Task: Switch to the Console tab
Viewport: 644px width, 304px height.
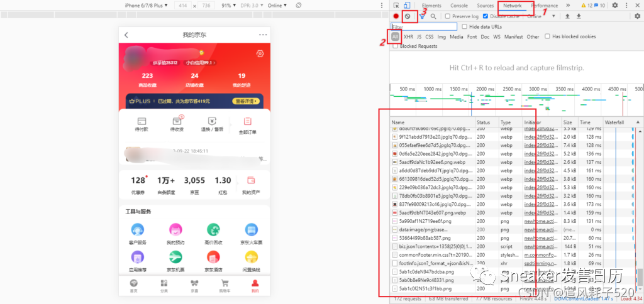Action: click(x=458, y=5)
